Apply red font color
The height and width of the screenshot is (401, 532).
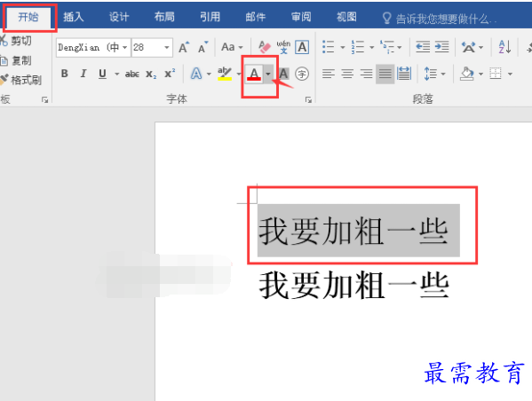pyautogui.click(x=255, y=74)
